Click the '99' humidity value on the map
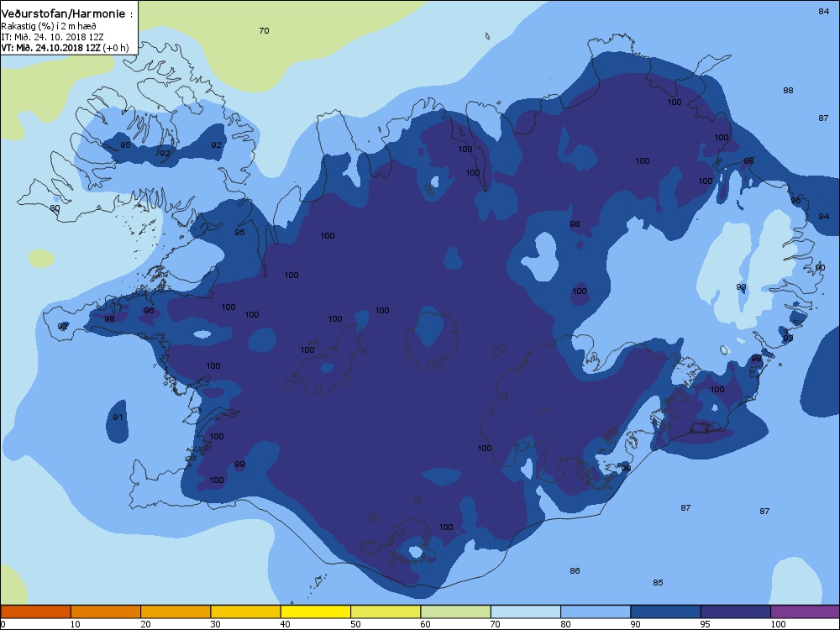 239,465
